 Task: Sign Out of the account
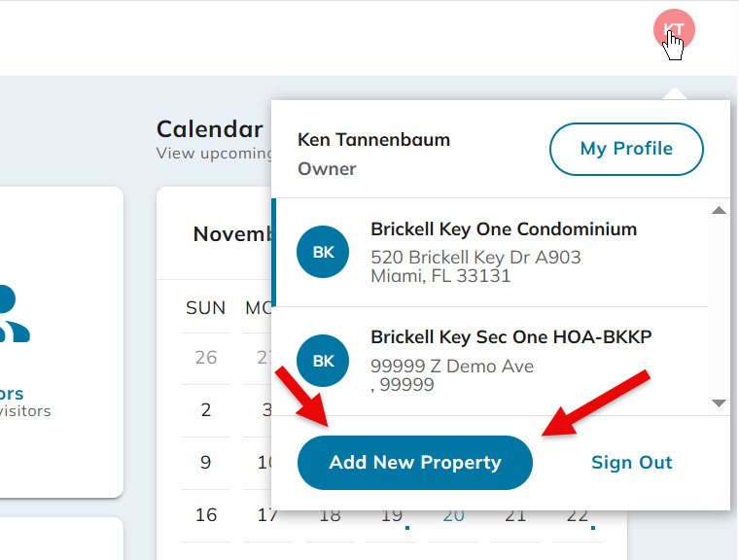click(631, 463)
